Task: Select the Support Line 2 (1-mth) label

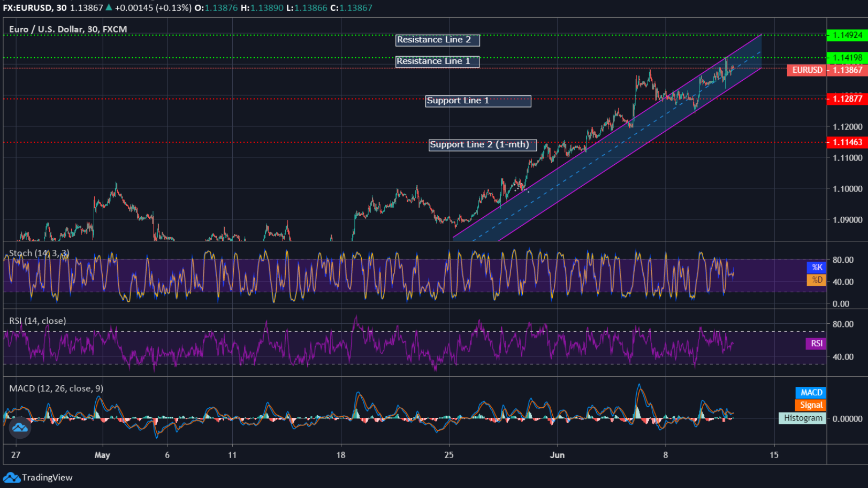Action: coord(482,144)
